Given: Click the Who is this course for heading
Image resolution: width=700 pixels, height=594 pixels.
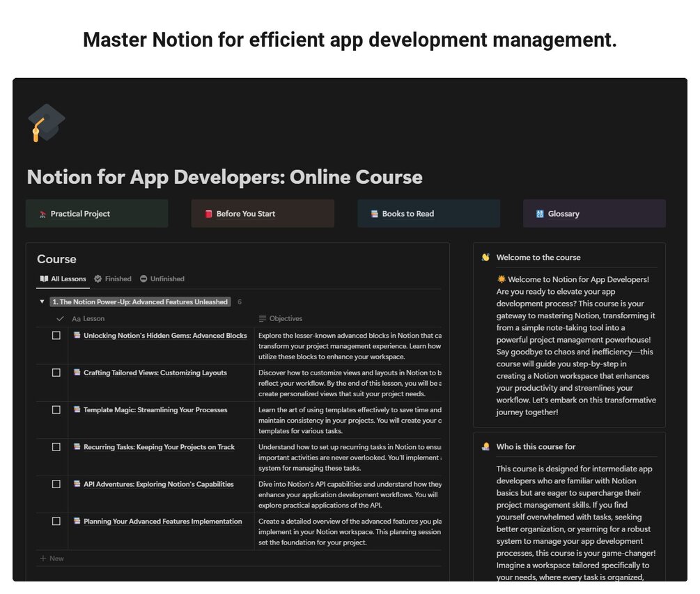Looking at the screenshot, I should pyautogui.click(x=536, y=447).
